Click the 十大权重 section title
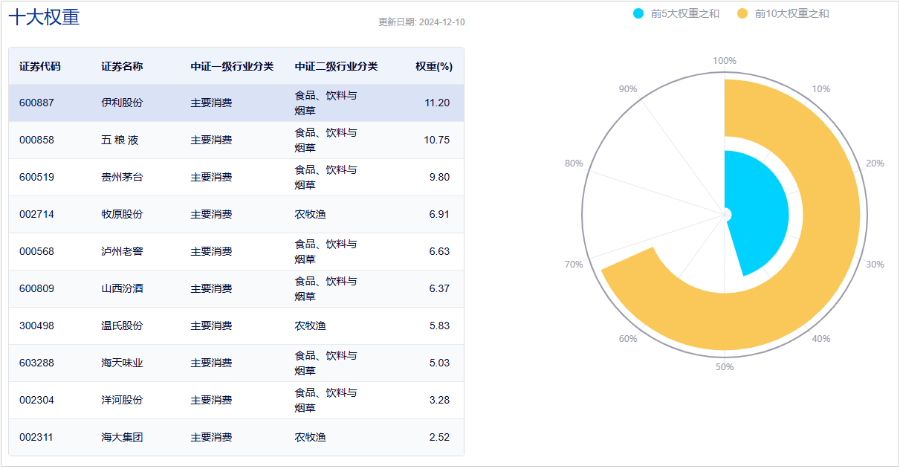The width and height of the screenshot is (899, 468). [44, 17]
